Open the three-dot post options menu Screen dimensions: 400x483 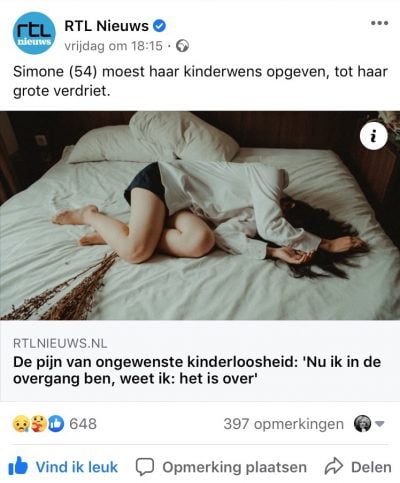point(380,23)
